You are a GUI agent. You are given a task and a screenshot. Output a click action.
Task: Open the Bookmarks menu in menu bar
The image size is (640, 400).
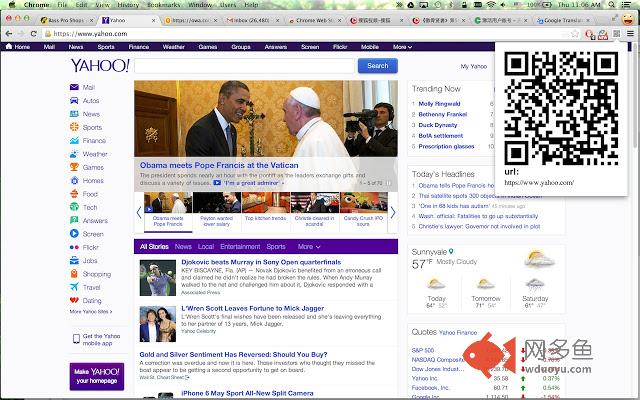pos(163,5)
